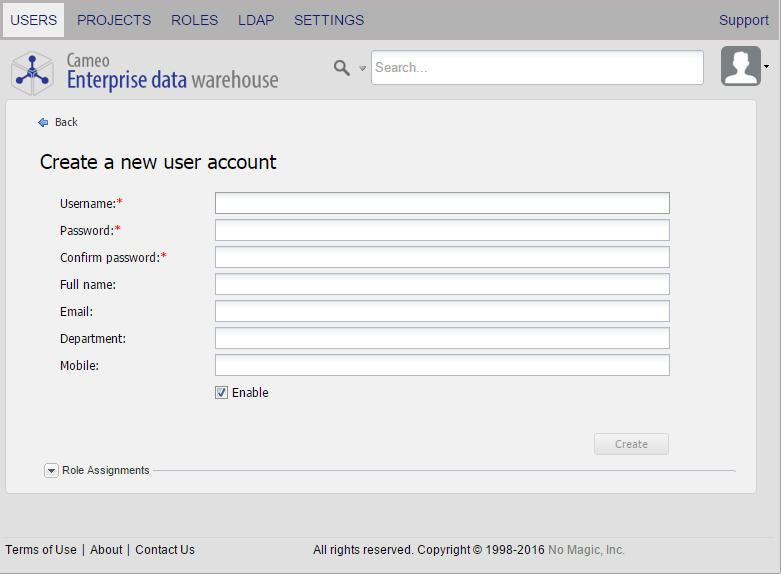Open the Support link
Viewport: 781px width, 574px height.
click(744, 20)
